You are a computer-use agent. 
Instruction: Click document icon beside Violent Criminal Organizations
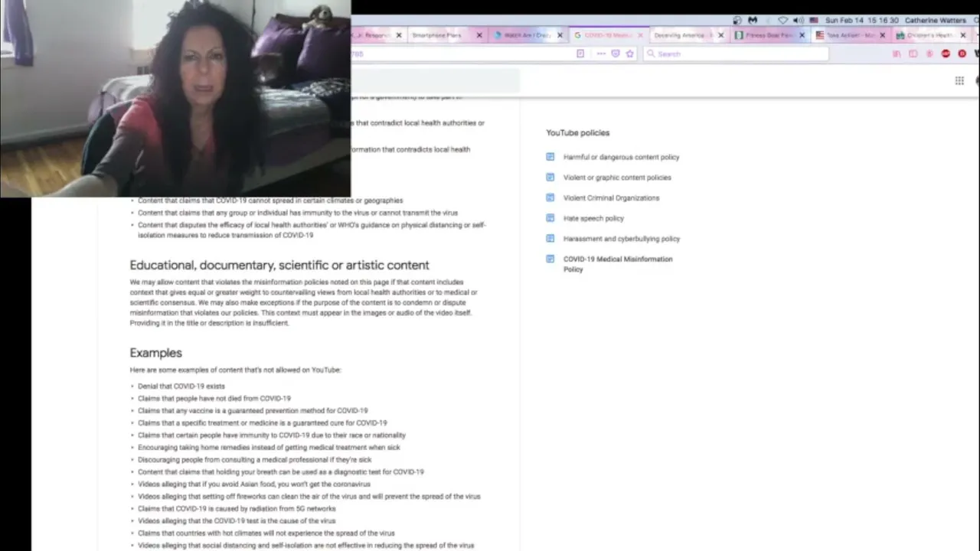coord(550,197)
